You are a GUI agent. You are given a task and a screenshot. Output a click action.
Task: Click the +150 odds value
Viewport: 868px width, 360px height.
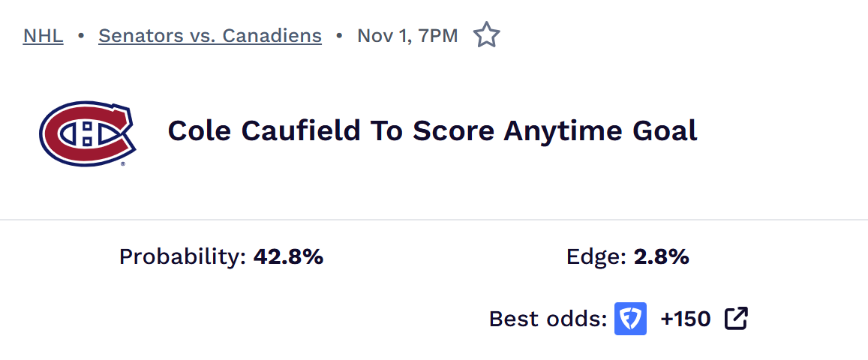[685, 319]
